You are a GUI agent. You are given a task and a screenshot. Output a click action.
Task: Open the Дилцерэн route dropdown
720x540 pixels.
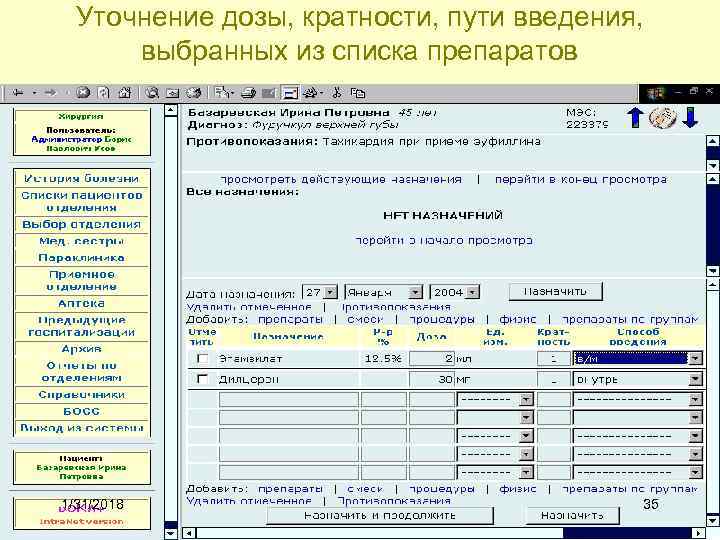[x=638, y=379]
